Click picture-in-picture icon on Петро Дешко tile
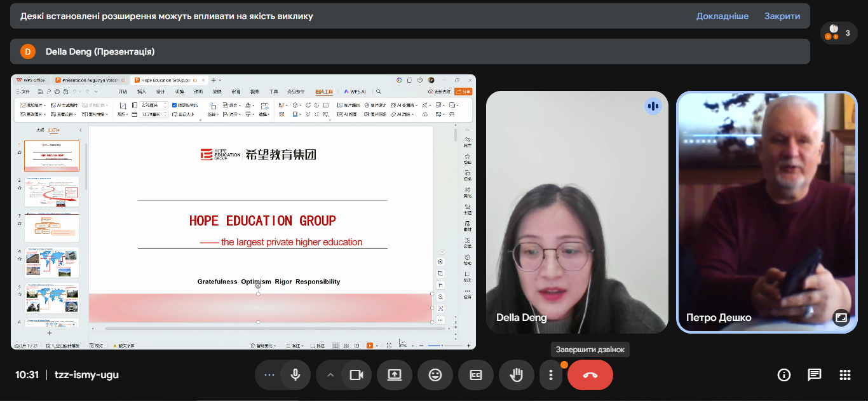The image size is (868, 401). pos(841,318)
